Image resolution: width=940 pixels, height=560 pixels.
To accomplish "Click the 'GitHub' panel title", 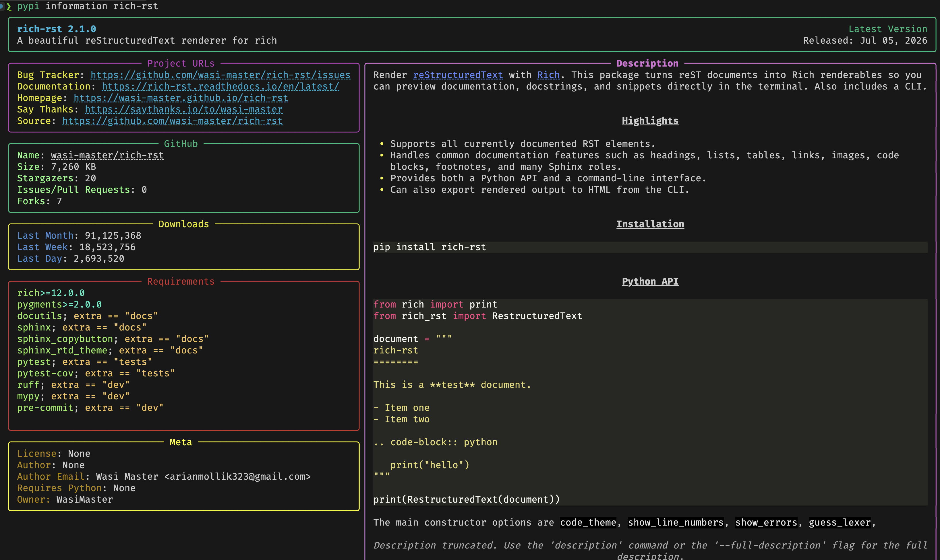I will click(x=181, y=144).
